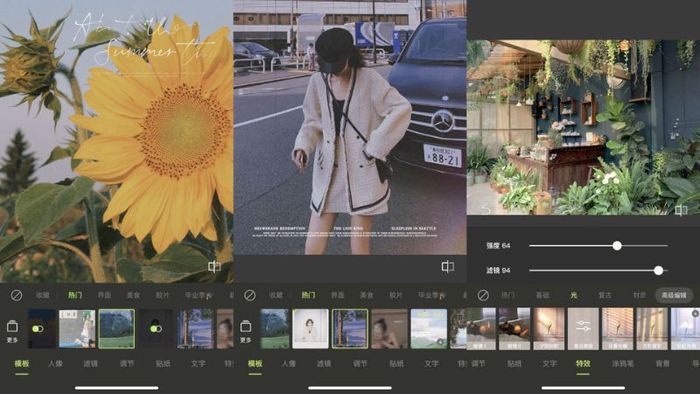Select green-haired girl template on the sunflower screen
Viewport: 700px width, 394px height.
pos(77,329)
